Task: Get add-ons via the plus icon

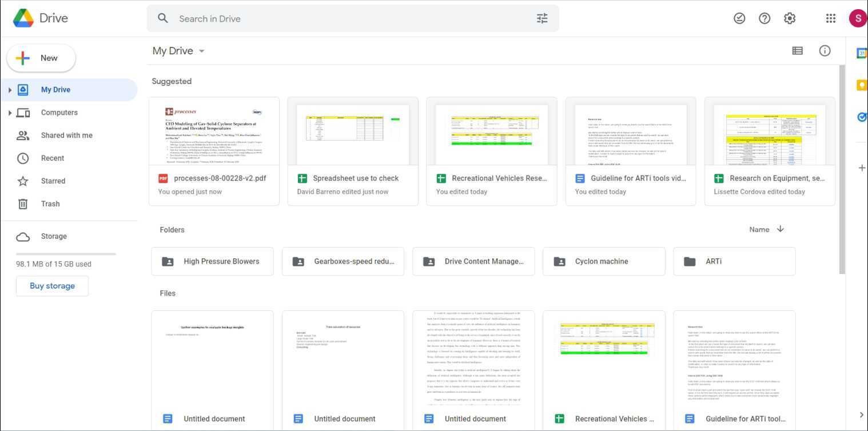Action: point(861,167)
